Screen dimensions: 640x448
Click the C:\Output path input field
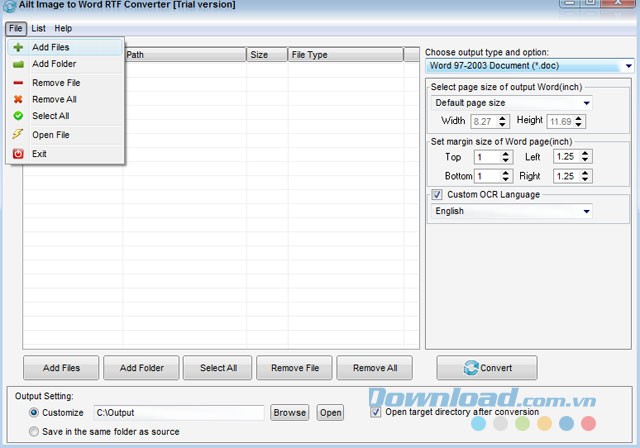click(178, 412)
